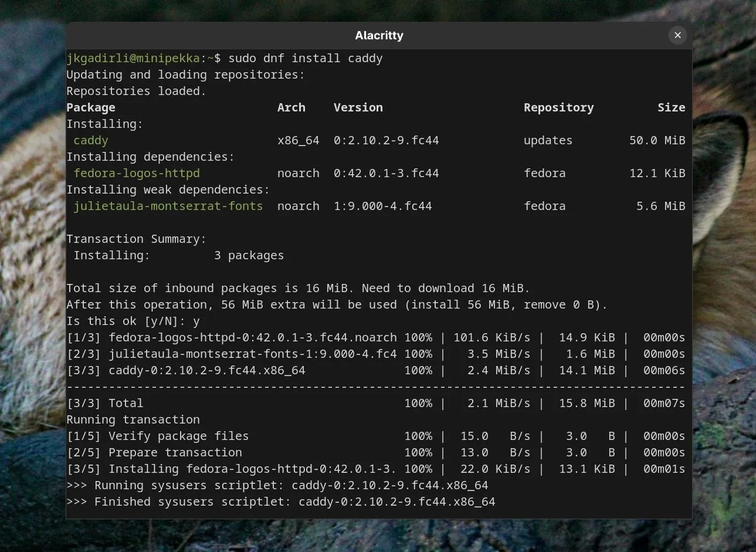This screenshot has height=552, width=756.
Task: Click the 3.5 MiB/s download speed
Action: [x=499, y=354]
